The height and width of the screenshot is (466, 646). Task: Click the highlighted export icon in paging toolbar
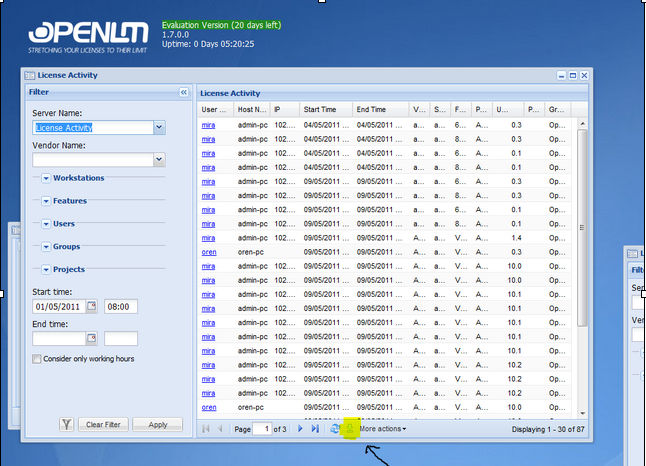(x=350, y=429)
